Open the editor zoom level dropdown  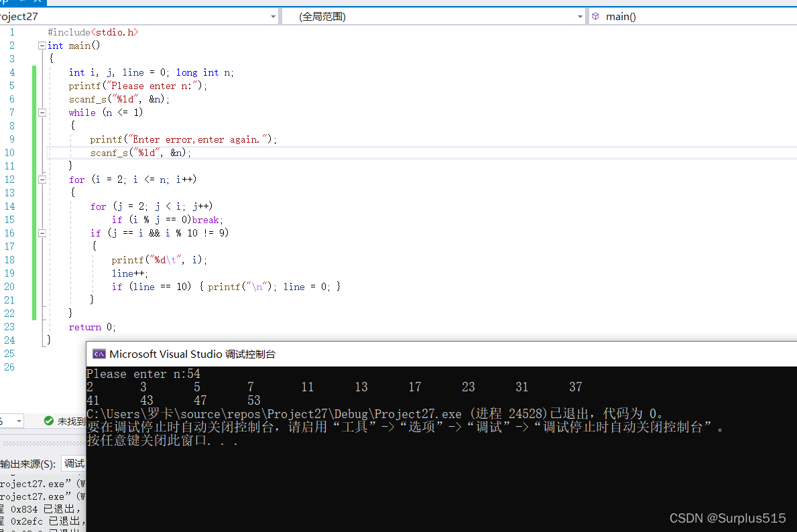pos(19,421)
